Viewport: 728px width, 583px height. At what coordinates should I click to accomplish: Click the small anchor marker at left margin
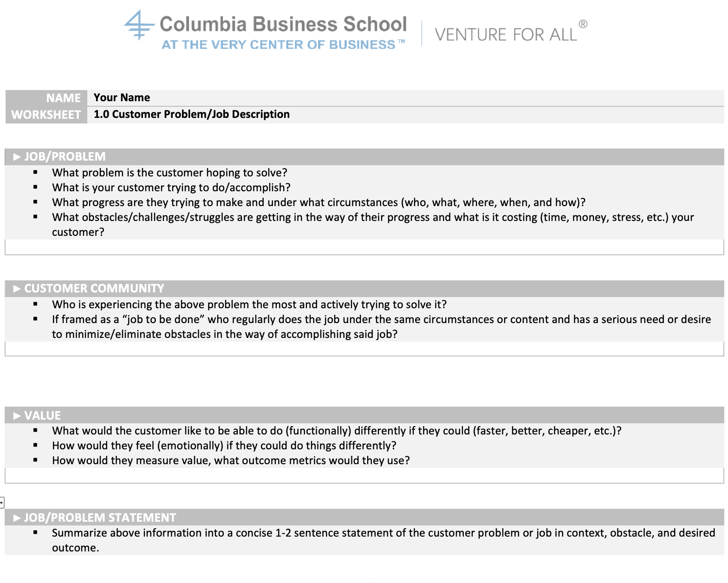[2, 502]
